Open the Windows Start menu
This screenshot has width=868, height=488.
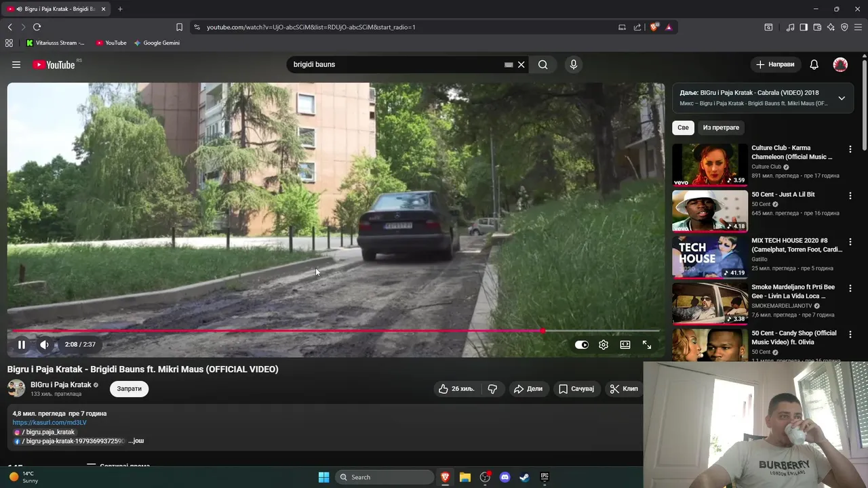point(323,477)
